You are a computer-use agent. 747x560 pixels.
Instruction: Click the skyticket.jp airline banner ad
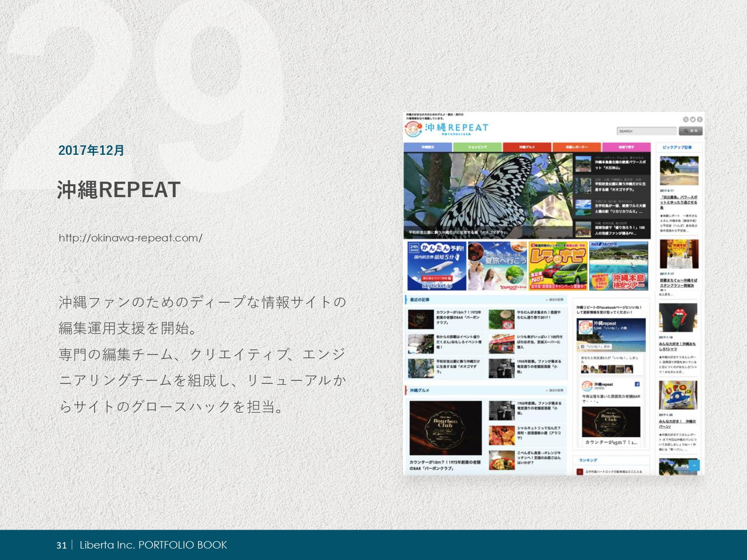point(437,266)
